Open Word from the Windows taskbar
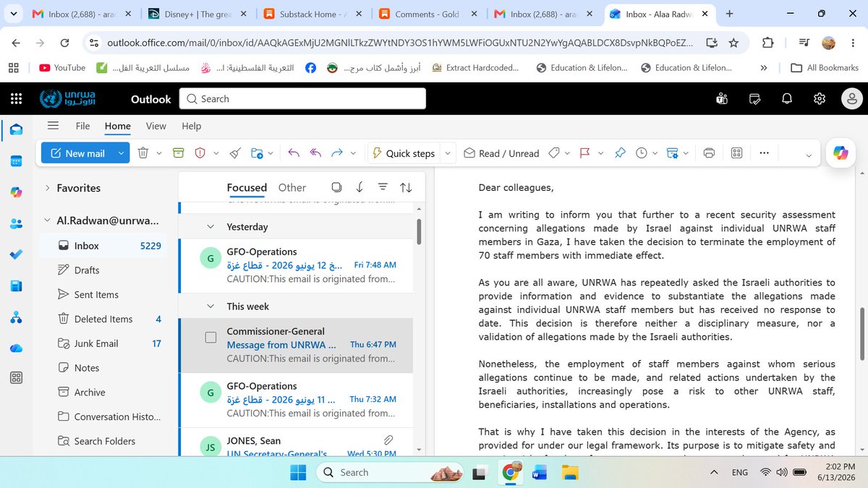Viewport: 868px width, 488px height. (x=540, y=473)
